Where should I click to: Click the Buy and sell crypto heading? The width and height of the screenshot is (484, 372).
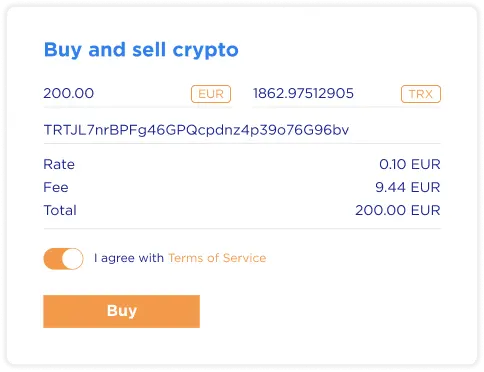[x=141, y=50]
